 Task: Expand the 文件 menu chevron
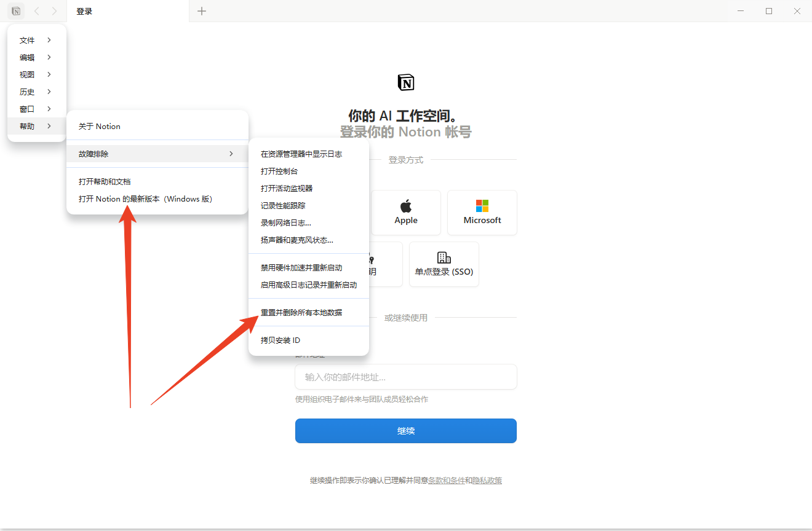click(49, 40)
